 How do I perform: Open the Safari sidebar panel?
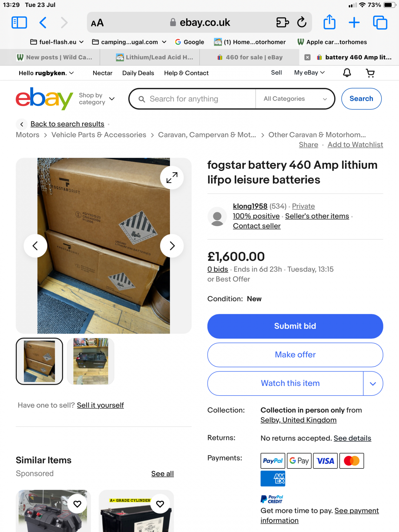[19, 23]
